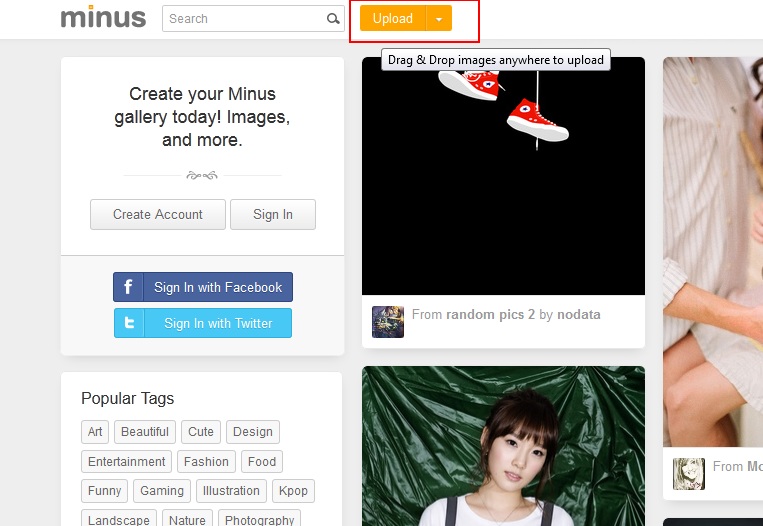Image resolution: width=763 pixels, height=526 pixels.
Task: Sign In with Facebook
Action: 203,287
